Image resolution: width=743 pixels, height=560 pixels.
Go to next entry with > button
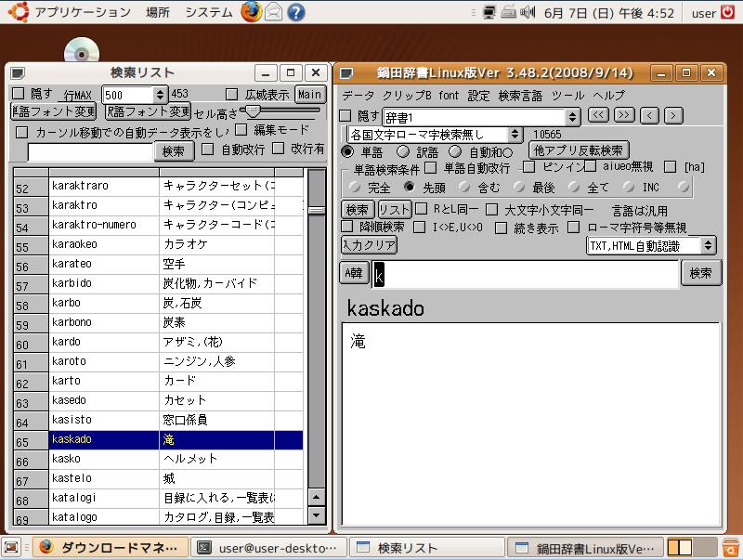click(673, 115)
